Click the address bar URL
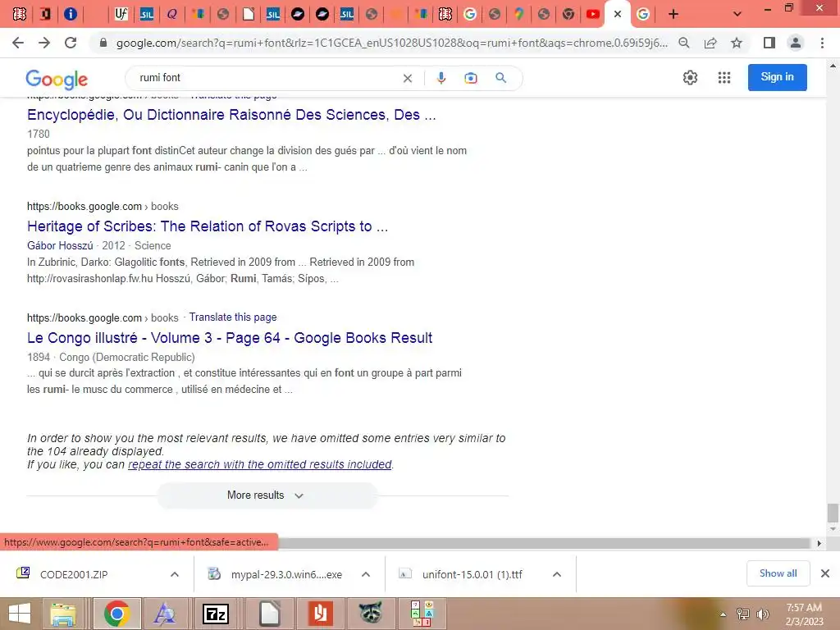The image size is (840, 630). 392,43
